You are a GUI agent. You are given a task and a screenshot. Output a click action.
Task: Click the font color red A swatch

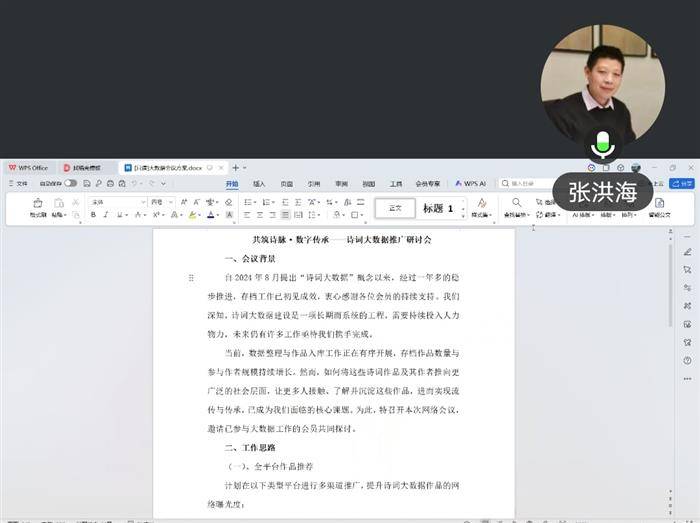click(211, 214)
